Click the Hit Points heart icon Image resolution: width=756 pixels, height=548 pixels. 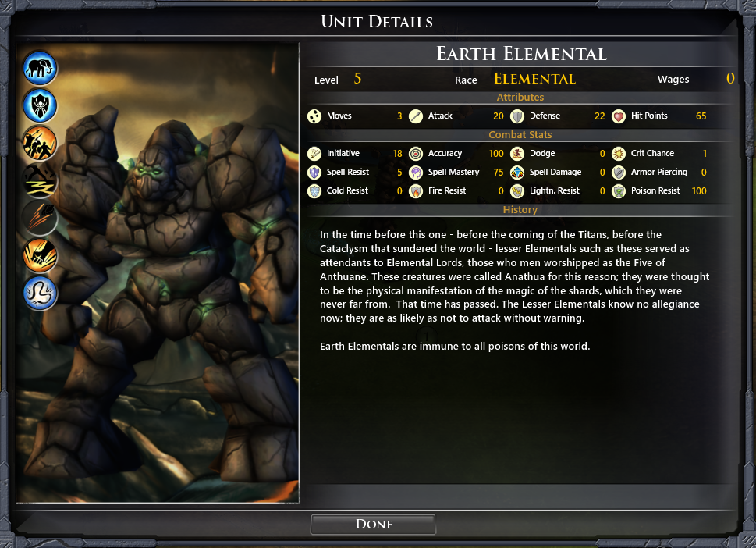[619, 116]
